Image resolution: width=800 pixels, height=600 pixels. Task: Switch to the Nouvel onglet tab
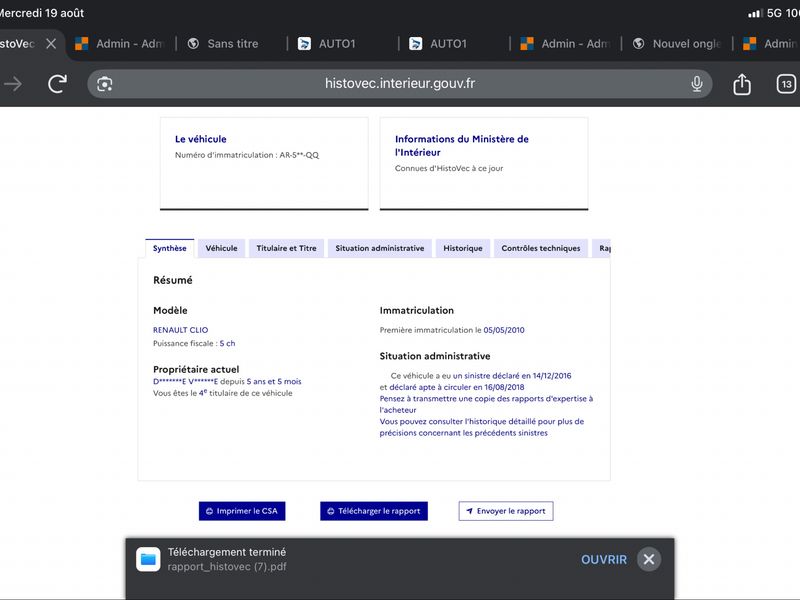678,44
